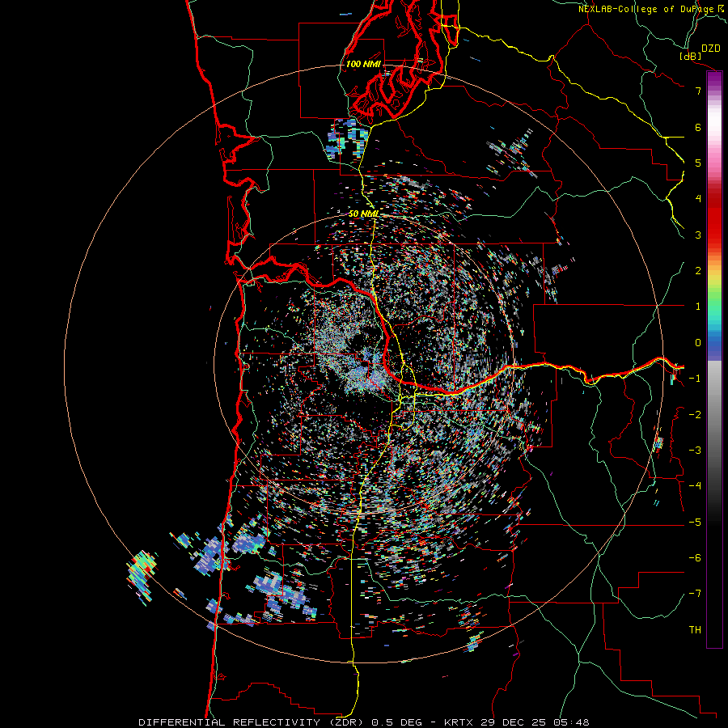728x728 pixels.
Task: Click the '0.5 DEG' elevation angle text
Action: 397,722
